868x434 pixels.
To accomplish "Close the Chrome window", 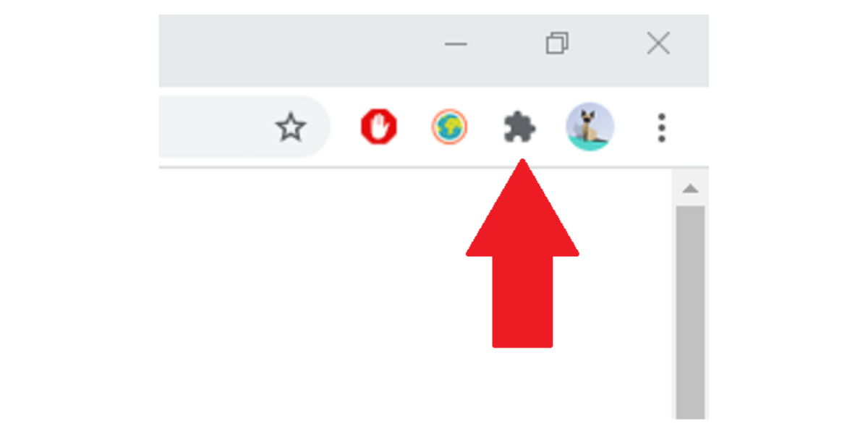I will [658, 44].
